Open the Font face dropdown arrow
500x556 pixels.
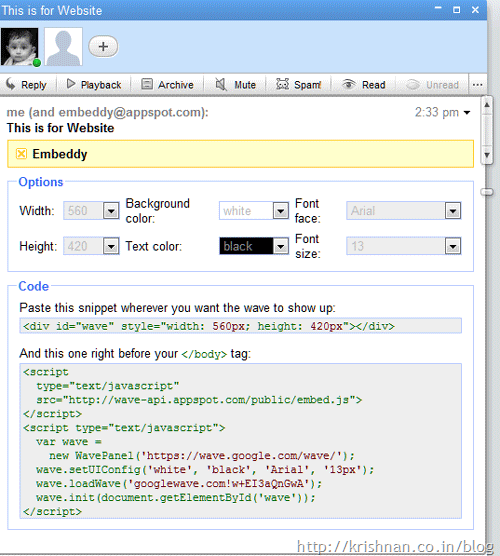coord(453,211)
